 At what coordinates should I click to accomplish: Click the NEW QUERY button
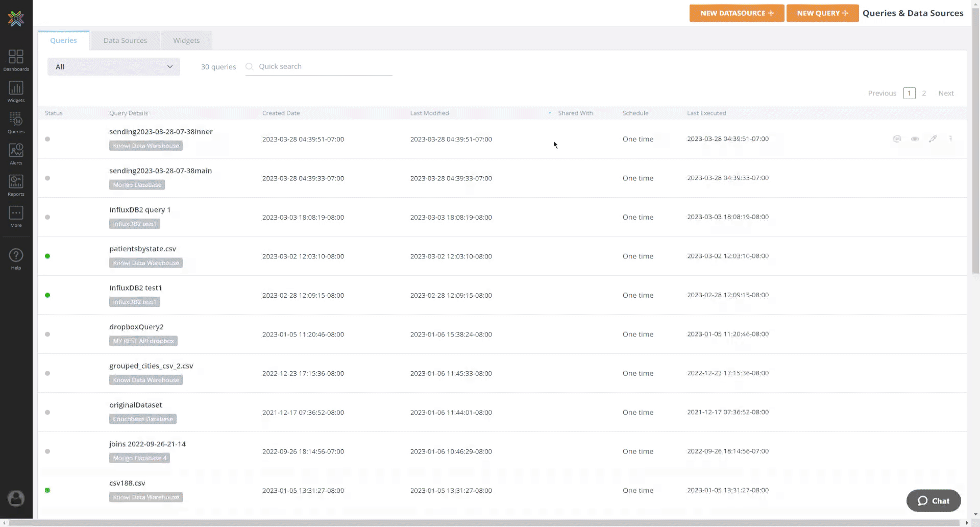[822, 13]
